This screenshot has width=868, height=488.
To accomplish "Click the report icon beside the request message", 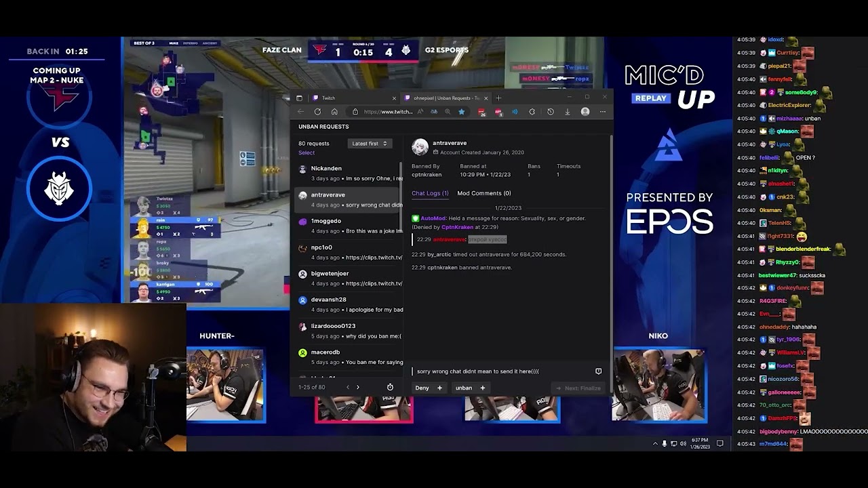I will [x=598, y=371].
